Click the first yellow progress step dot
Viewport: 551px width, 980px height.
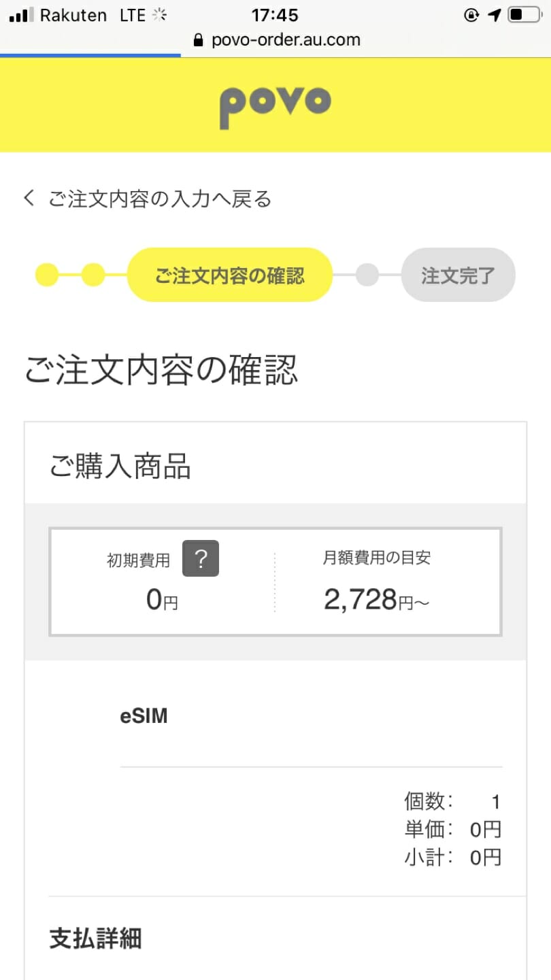47,275
